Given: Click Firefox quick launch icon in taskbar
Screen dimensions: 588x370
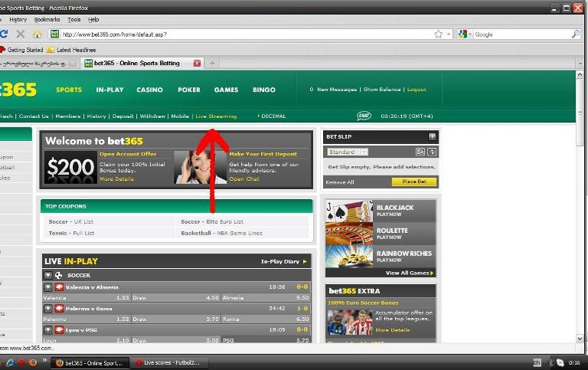Looking at the screenshot, I should (x=33, y=362).
